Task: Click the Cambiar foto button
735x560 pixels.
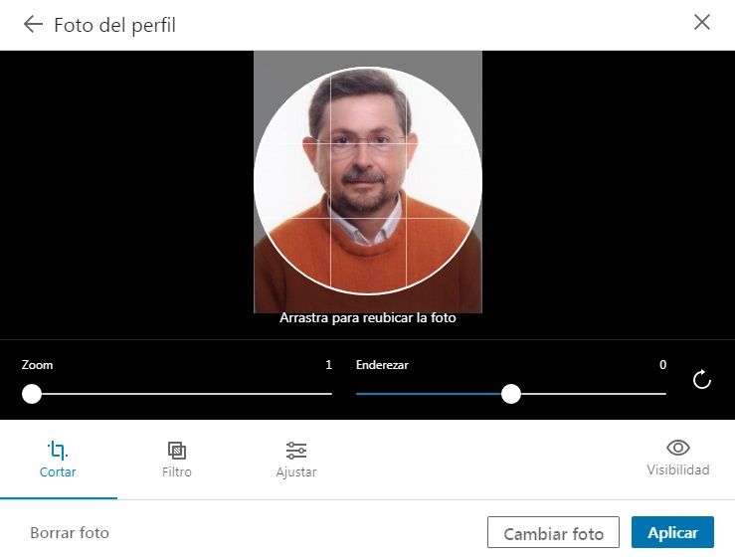Action: click(553, 533)
